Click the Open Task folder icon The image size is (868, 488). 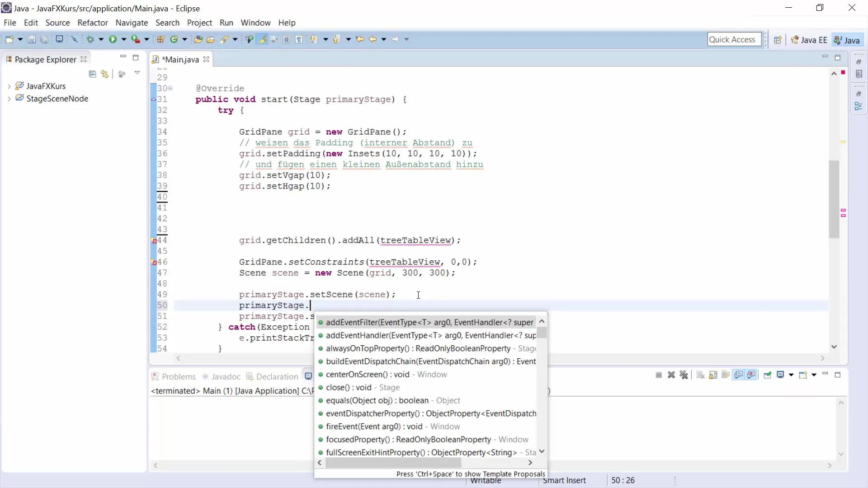(211, 39)
